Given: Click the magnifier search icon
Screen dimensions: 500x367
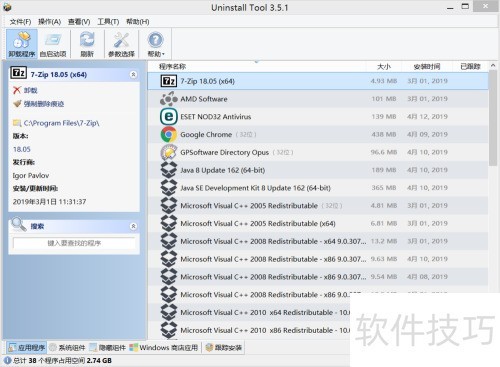Looking at the screenshot, I should pyautogui.click(x=18, y=225).
